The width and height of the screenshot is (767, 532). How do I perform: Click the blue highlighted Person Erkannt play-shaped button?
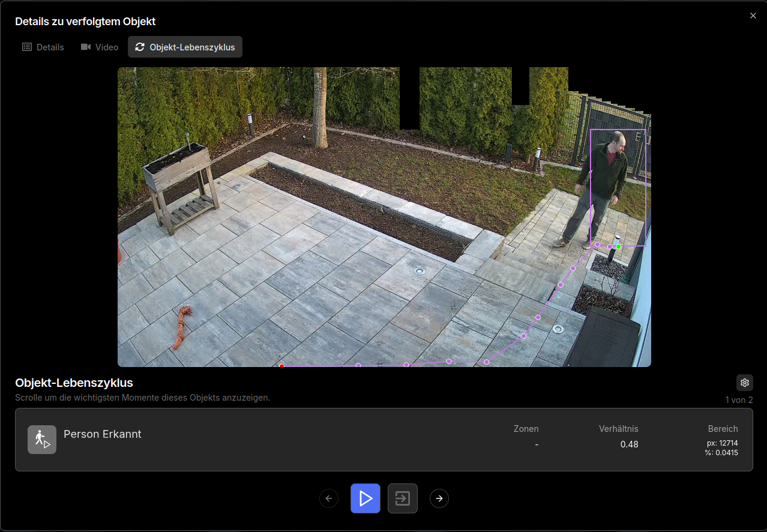tap(365, 498)
